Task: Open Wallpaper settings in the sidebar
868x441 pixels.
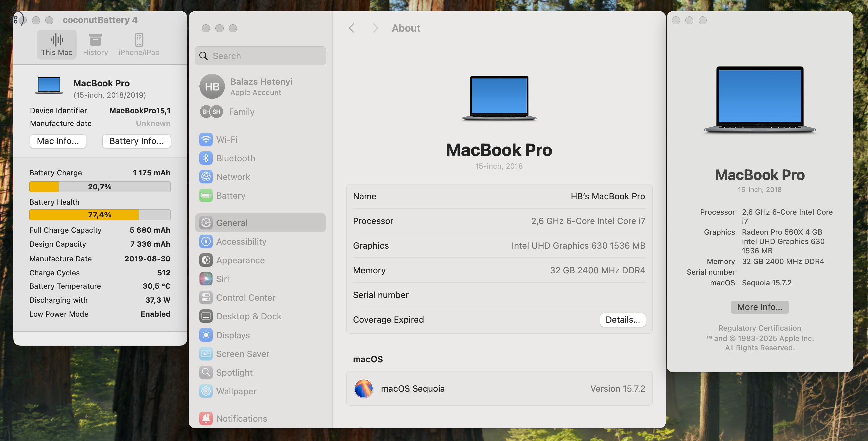Action: click(x=236, y=391)
